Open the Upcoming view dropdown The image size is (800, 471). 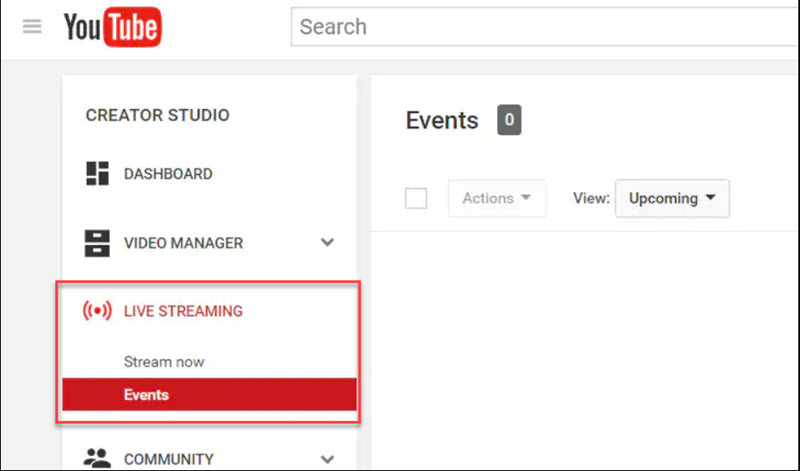[x=672, y=198]
